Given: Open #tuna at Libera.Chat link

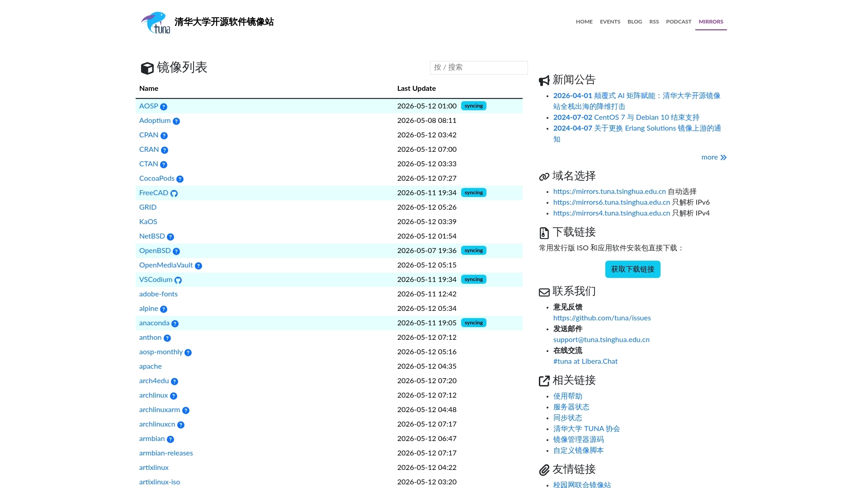Looking at the screenshot, I should (x=585, y=361).
